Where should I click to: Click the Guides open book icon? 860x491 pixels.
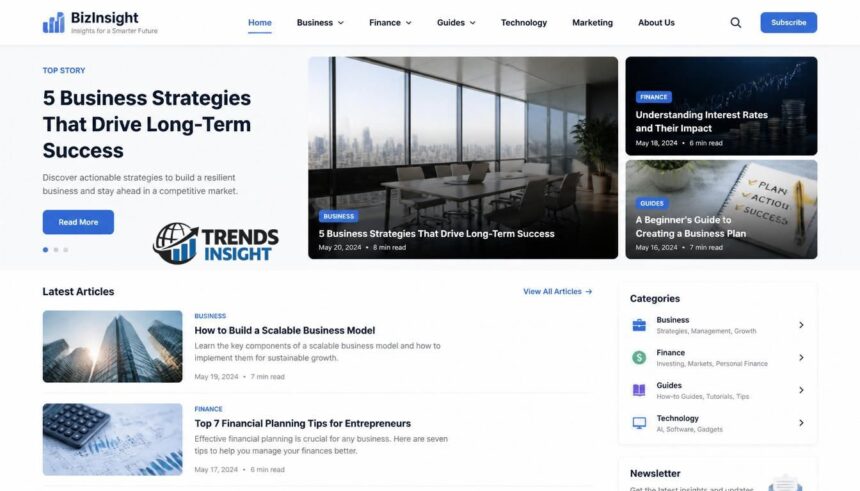click(x=639, y=390)
